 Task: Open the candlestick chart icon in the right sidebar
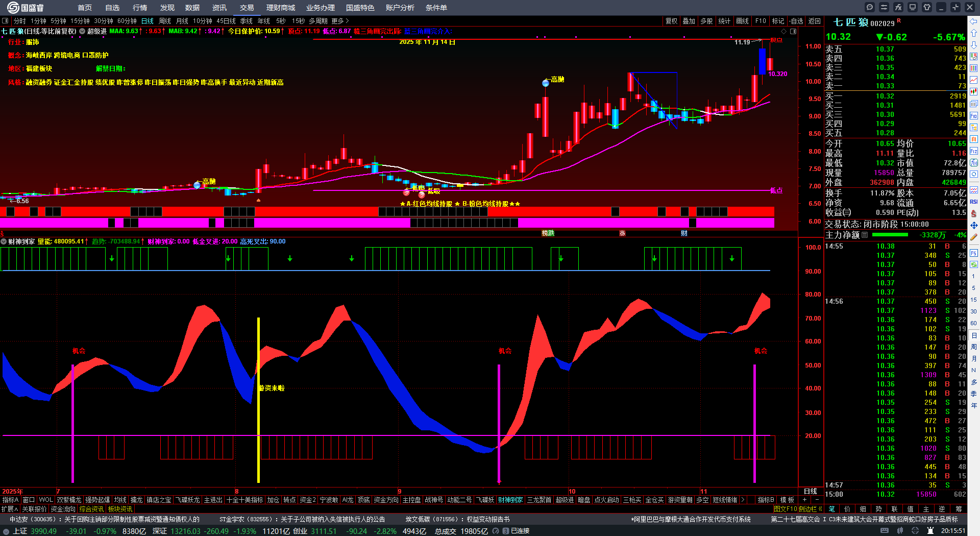[x=974, y=92]
